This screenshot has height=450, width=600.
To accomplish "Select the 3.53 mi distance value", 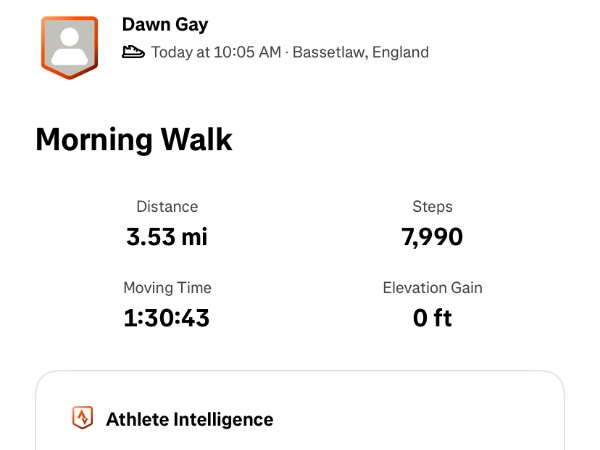I will (167, 237).
